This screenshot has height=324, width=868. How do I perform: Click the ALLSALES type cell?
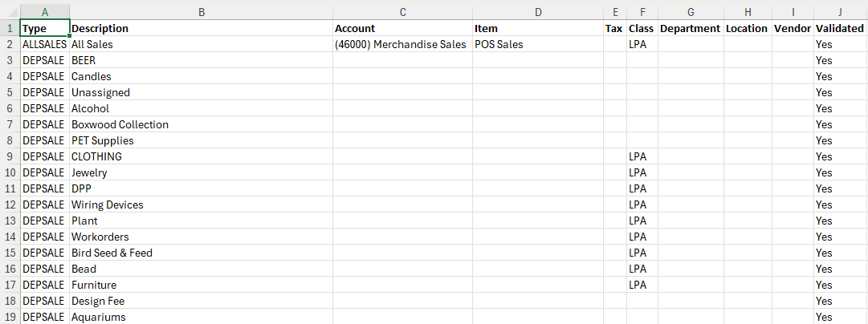44,44
